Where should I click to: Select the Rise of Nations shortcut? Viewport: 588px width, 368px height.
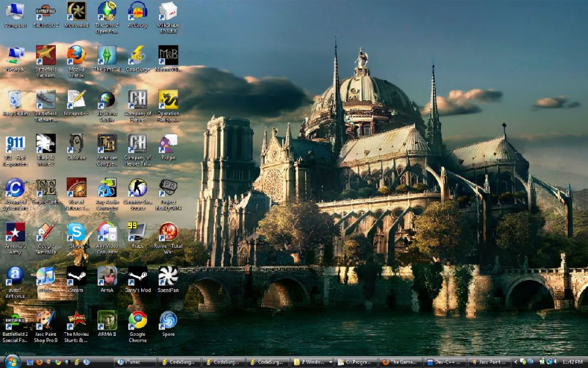pos(76,194)
